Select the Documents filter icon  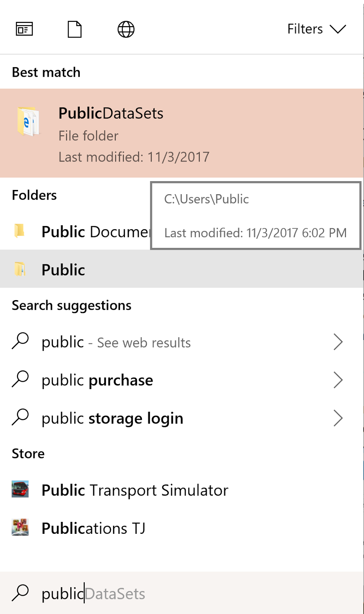75,29
